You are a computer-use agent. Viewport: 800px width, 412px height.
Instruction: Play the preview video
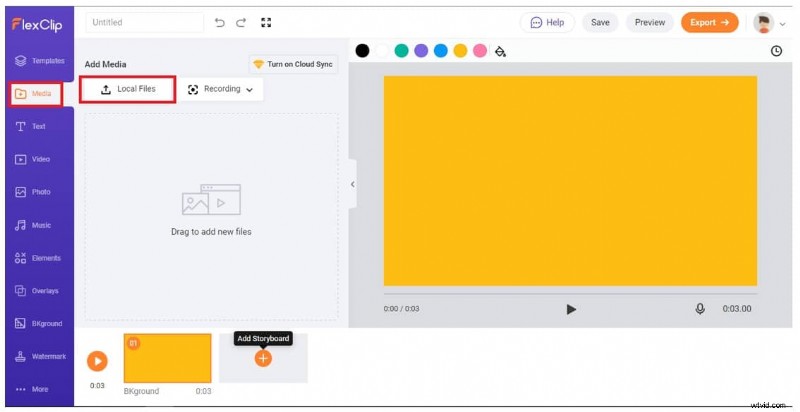571,309
